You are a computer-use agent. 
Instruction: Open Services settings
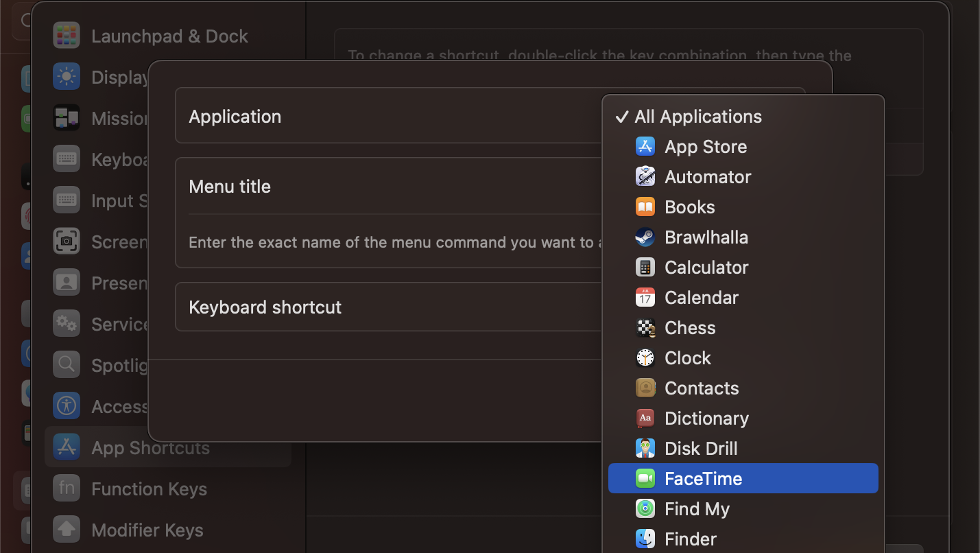click(66, 324)
